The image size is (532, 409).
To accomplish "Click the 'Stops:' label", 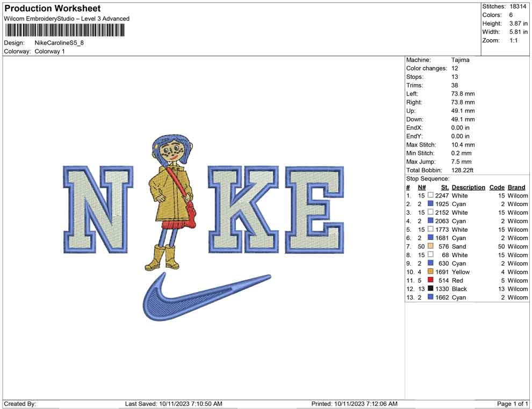I will coord(415,77).
